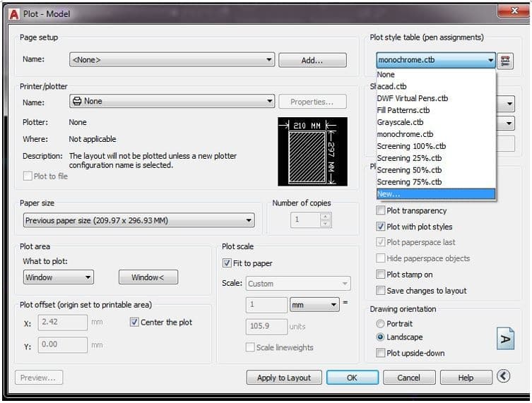
Task: Choose Screening 25%.ctb style
Action: 436,158
